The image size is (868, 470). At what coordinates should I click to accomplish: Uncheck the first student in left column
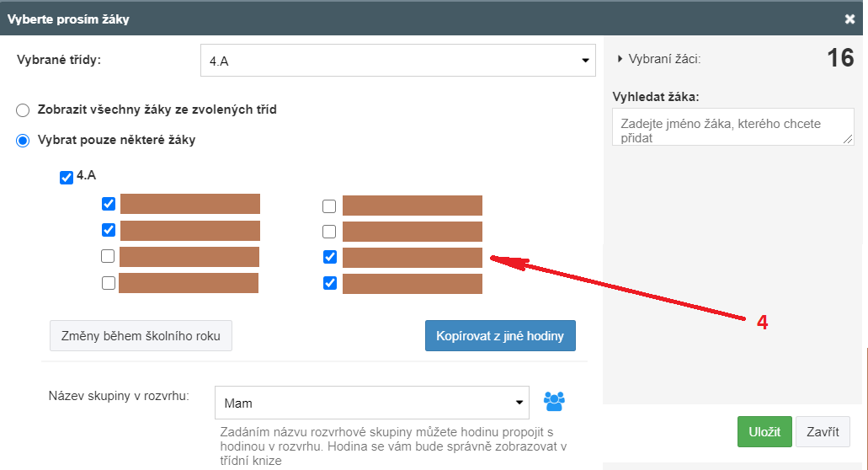(109, 204)
